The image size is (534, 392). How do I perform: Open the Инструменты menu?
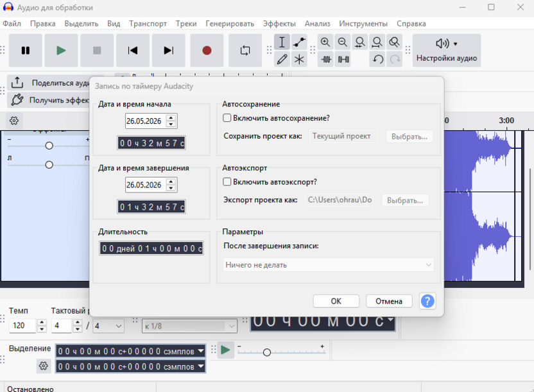[x=363, y=24]
